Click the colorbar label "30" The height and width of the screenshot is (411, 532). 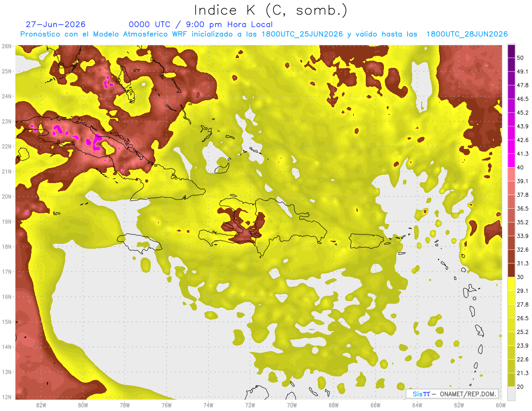(x=520, y=277)
